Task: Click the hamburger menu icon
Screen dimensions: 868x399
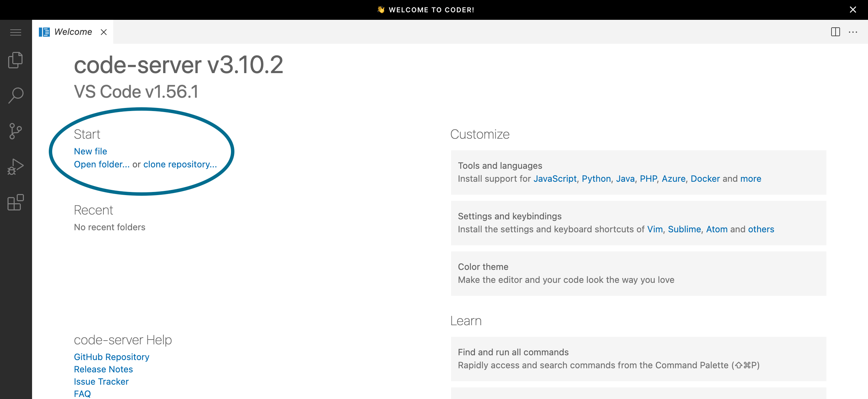Action: pyautogui.click(x=15, y=32)
